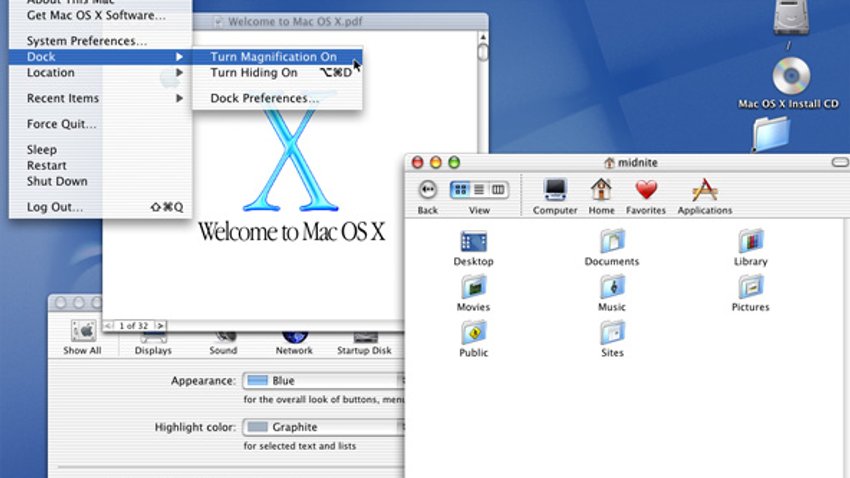Choose Restart in Apple menu

101,165
